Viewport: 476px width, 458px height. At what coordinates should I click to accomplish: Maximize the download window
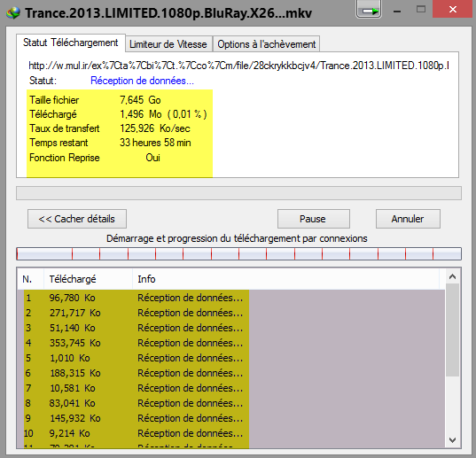421,10
